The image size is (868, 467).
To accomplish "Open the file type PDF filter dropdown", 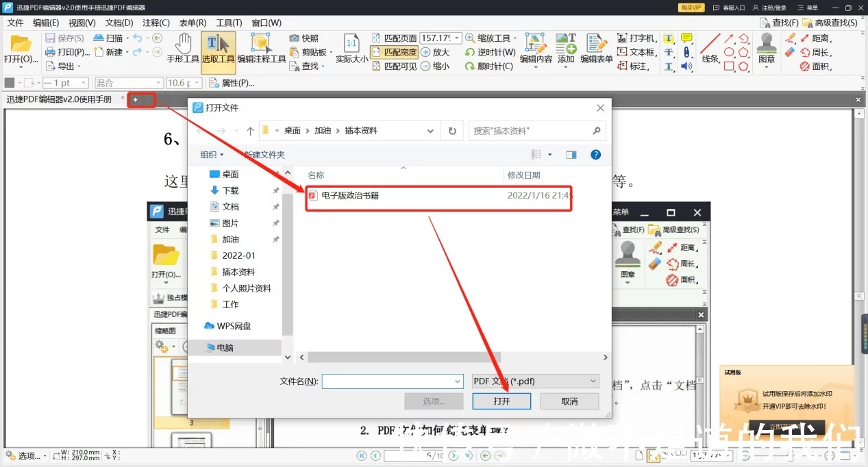I will tap(535, 381).
